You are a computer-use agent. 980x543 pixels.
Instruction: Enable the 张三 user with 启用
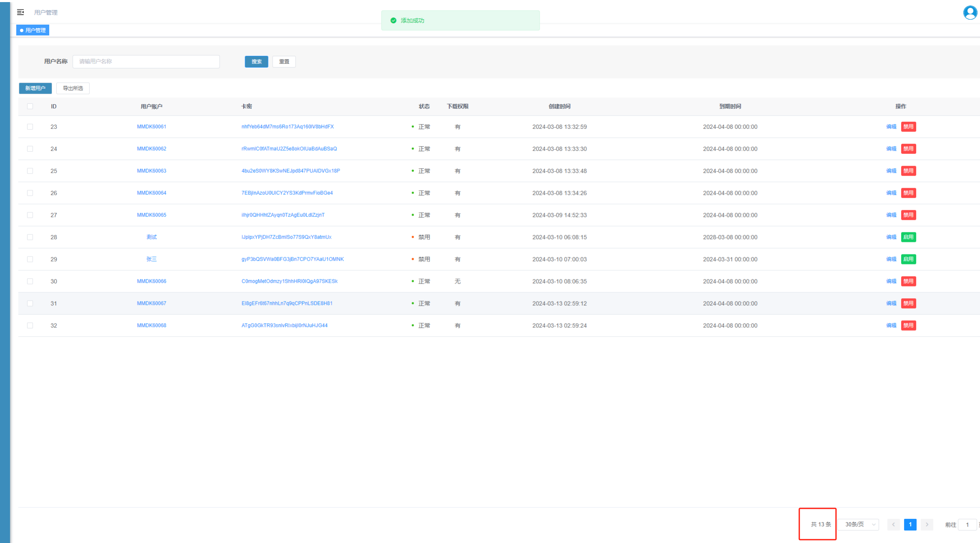(x=908, y=259)
